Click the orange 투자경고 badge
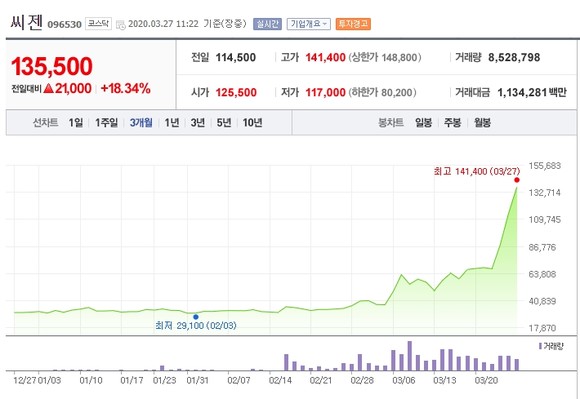580x399 pixels. coord(353,24)
